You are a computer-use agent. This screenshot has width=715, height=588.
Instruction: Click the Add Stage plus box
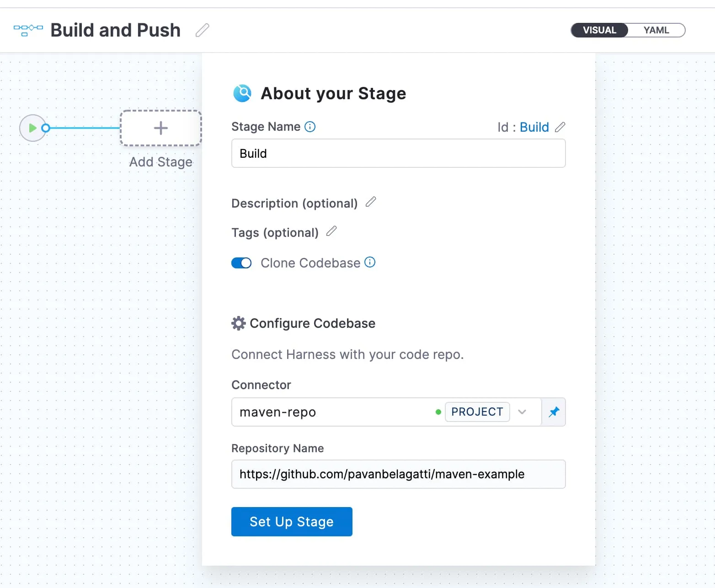[x=160, y=128]
